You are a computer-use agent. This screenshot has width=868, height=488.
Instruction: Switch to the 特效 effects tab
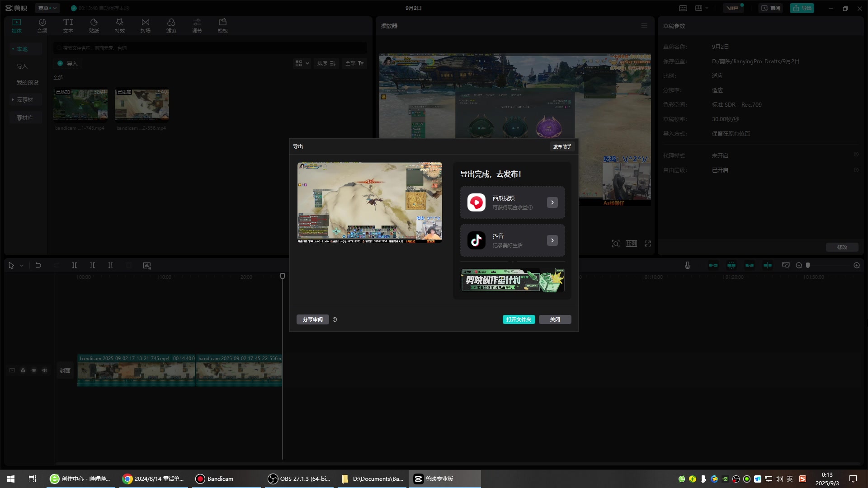(120, 26)
